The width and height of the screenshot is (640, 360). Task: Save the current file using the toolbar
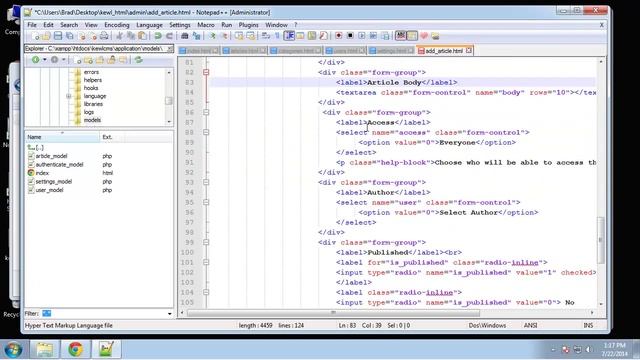[x=58, y=36]
